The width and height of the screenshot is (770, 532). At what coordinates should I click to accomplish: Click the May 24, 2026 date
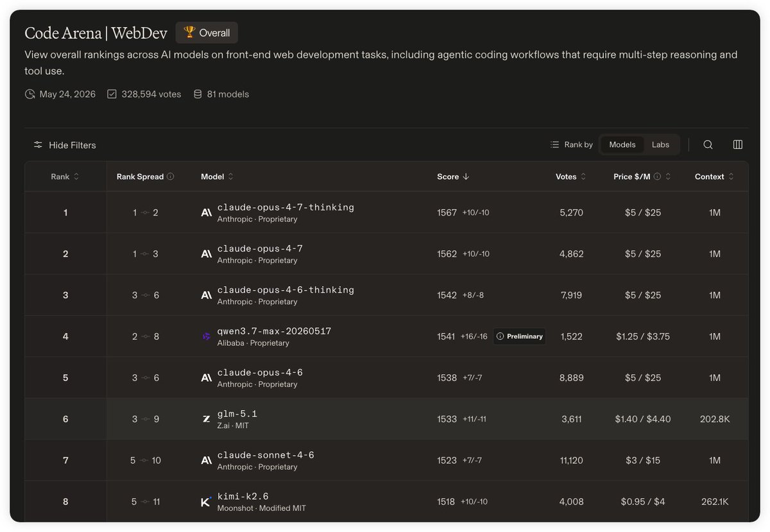coord(67,94)
